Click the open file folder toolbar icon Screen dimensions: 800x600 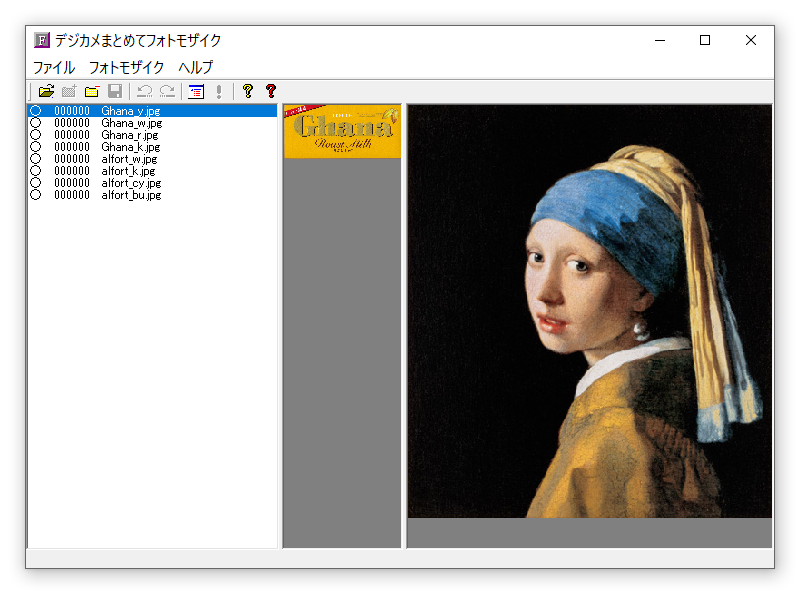coord(46,91)
